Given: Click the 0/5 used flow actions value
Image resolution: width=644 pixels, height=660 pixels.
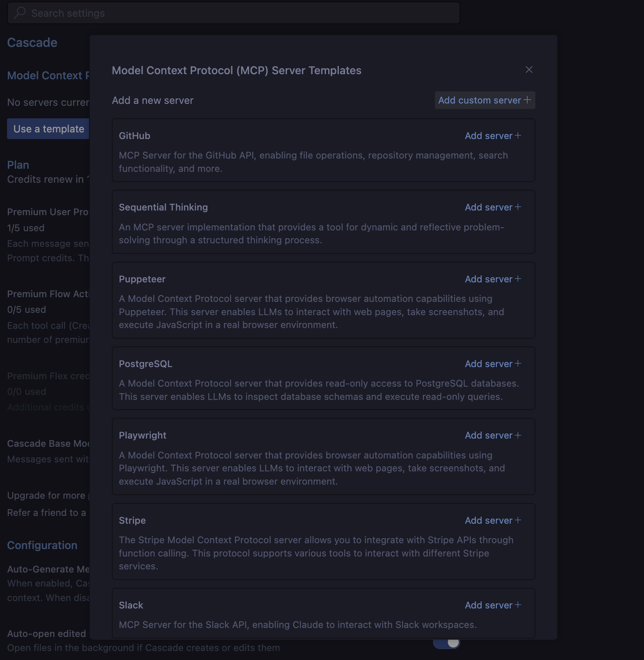Looking at the screenshot, I should coord(27,310).
